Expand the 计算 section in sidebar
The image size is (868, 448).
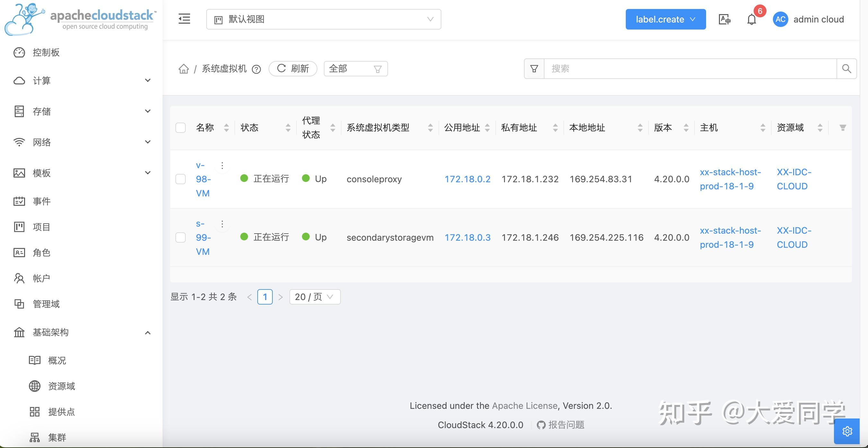pos(42,81)
